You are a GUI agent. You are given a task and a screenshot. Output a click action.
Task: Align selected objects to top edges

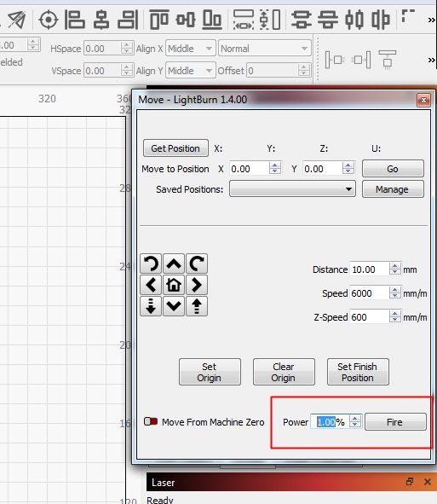click(x=159, y=20)
